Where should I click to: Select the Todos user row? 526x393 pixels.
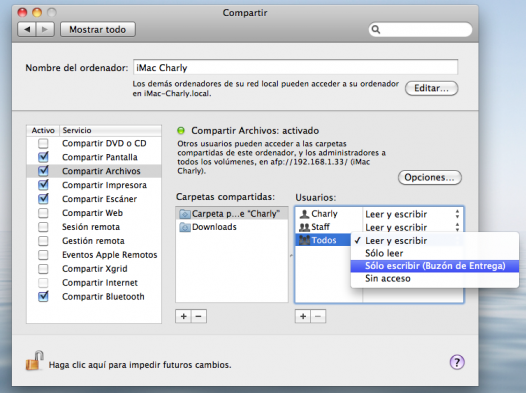[x=323, y=240]
